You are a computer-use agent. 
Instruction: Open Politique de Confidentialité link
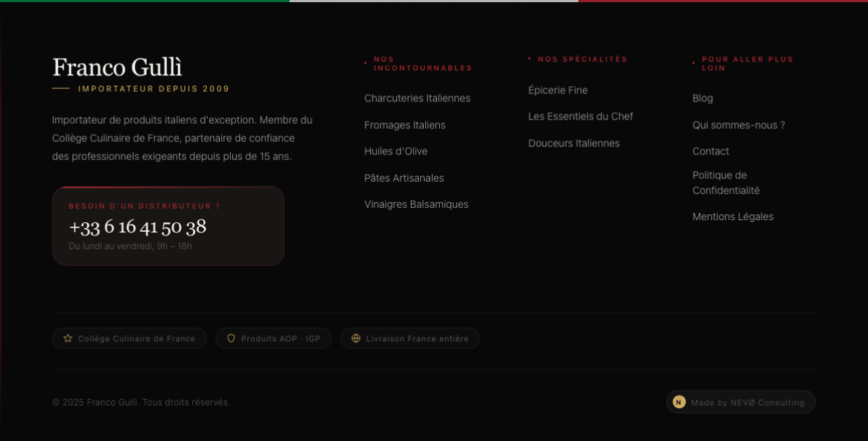click(x=726, y=183)
